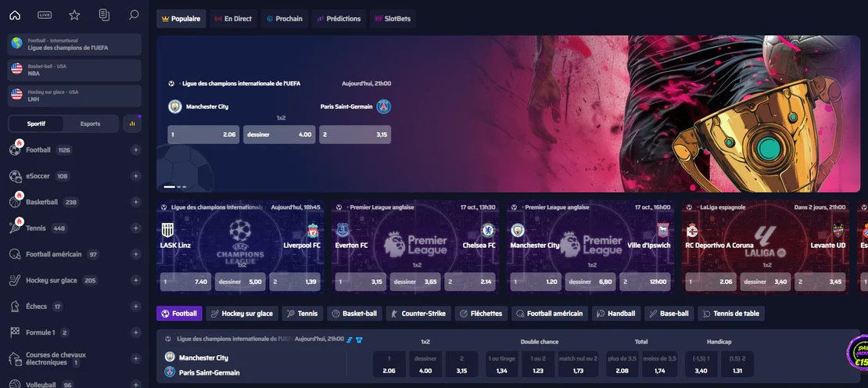This screenshot has height=388, width=868.
Task: Bet on Chelsea FC odds 2.14
Action: tap(469, 282)
